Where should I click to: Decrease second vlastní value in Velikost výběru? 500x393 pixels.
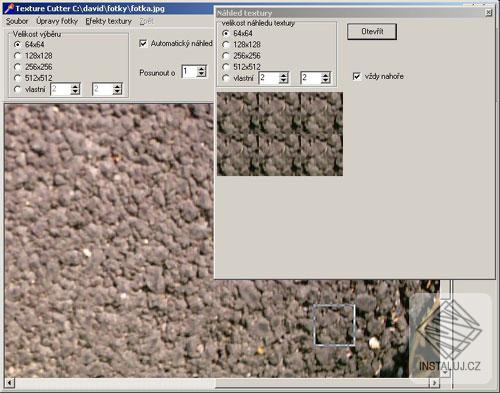coord(117,92)
